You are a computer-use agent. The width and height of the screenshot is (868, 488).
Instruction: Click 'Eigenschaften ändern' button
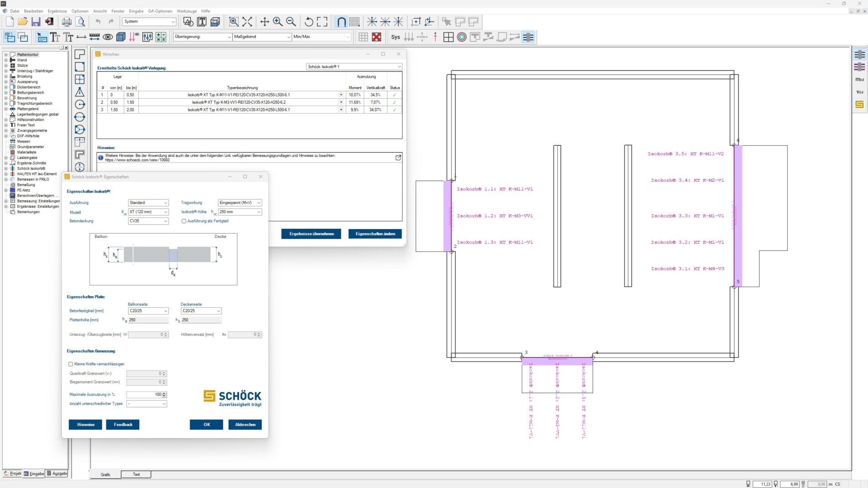[375, 234]
